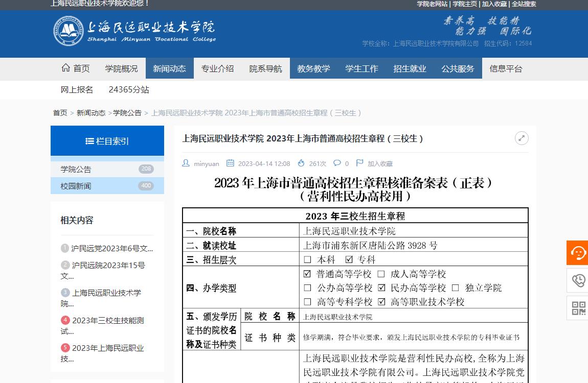The image size is (588, 383).
Task: Open the 教务教学 menu
Action: pyautogui.click(x=313, y=68)
